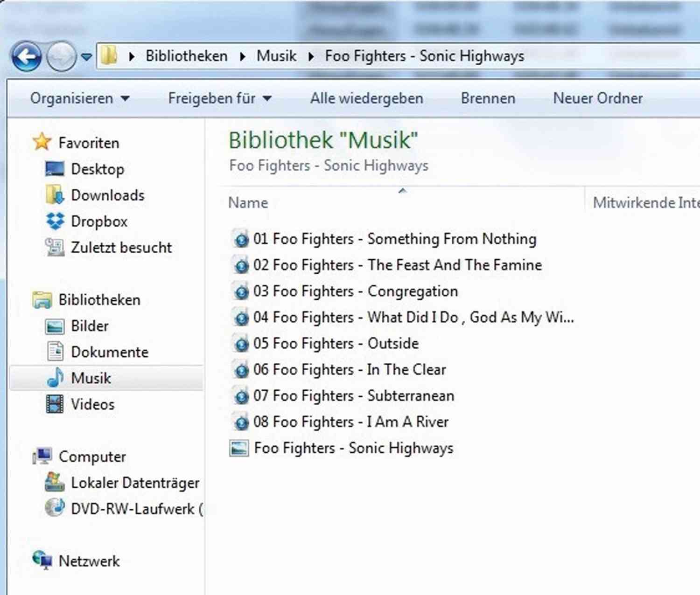
Task: Expand arrow before Foo Fighters path segment
Action: pyautogui.click(x=311, y=56)
